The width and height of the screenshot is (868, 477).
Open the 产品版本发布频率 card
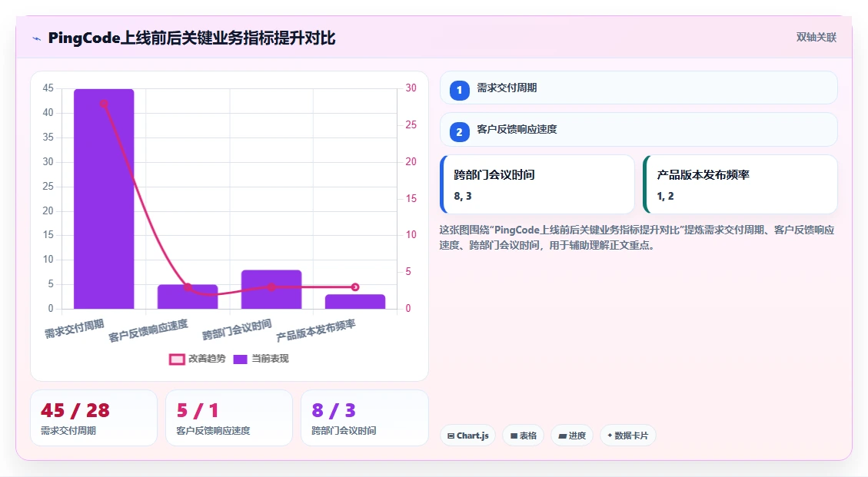(x=740, y=184)
